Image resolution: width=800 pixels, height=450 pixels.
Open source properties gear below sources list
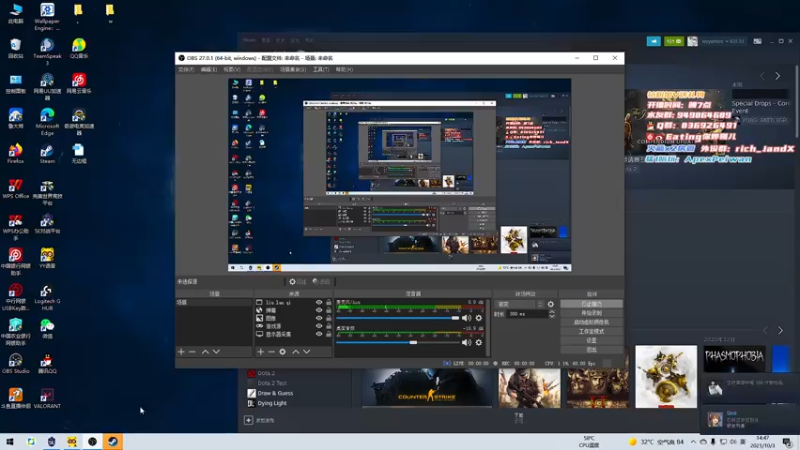[x=283, y=352]
